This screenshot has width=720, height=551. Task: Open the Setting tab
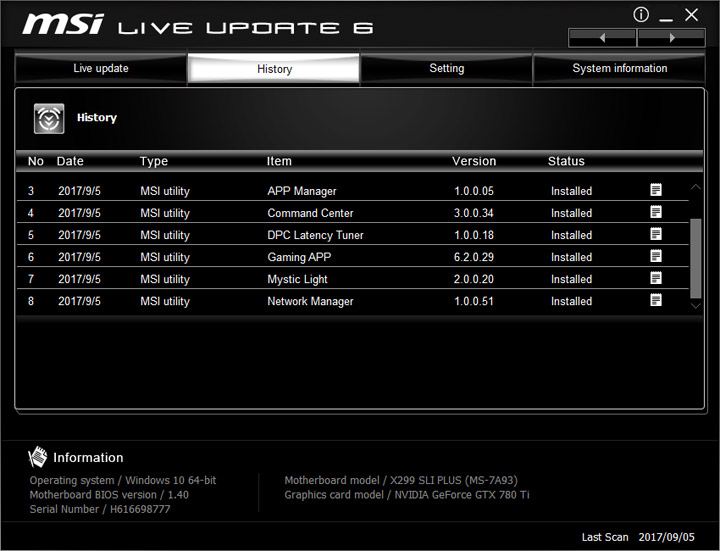point(446,68)
